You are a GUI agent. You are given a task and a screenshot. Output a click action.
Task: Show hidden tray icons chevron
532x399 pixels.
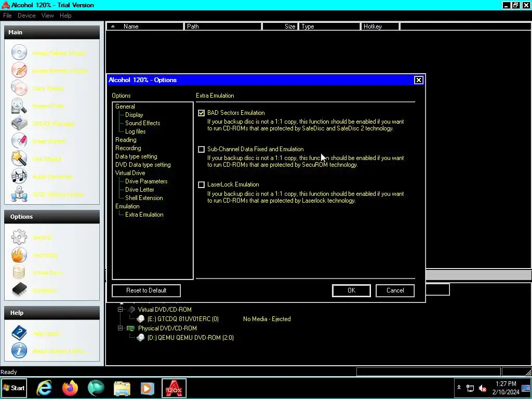coord(459,388)
